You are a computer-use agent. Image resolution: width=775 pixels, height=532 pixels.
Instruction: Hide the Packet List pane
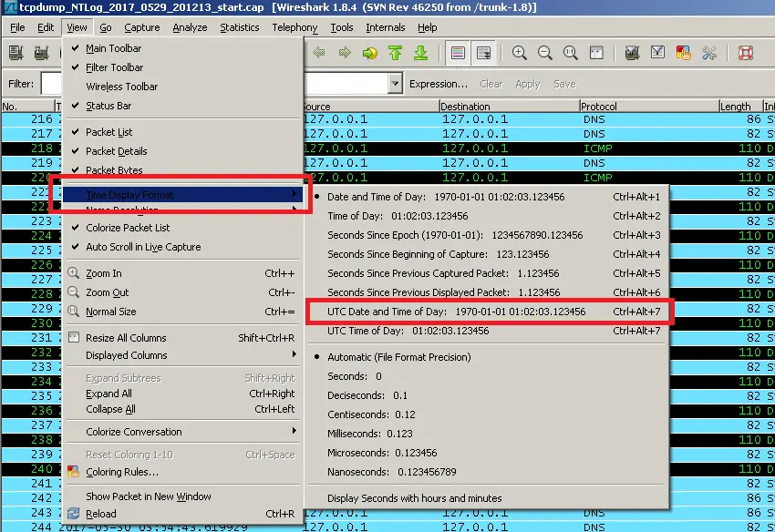pos(182,132)
